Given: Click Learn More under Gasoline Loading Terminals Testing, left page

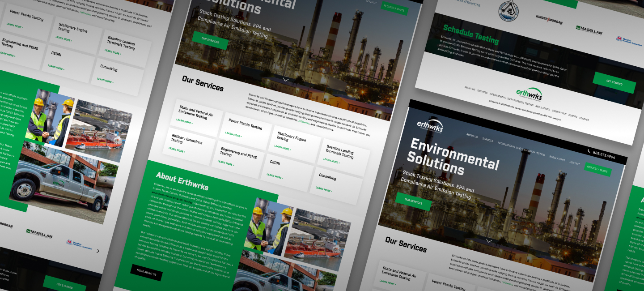Looking at the screenshot, I should coord(113,51).
